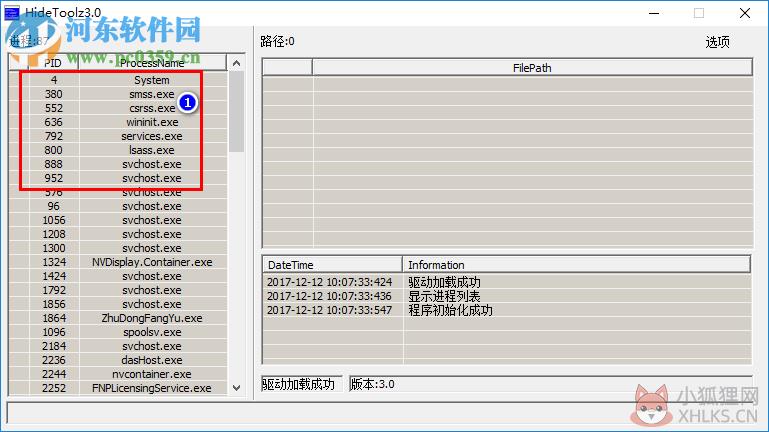Select the nvcontainer.exe process row

coord(118,374)
